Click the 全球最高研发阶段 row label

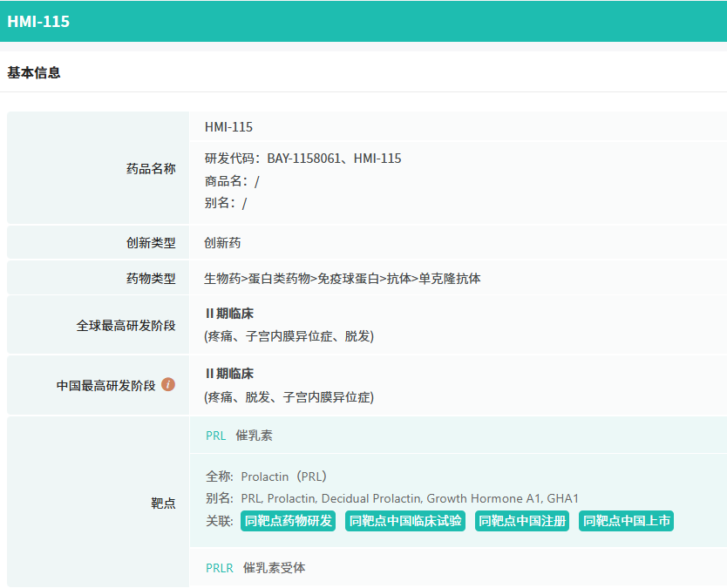(126, 325)
